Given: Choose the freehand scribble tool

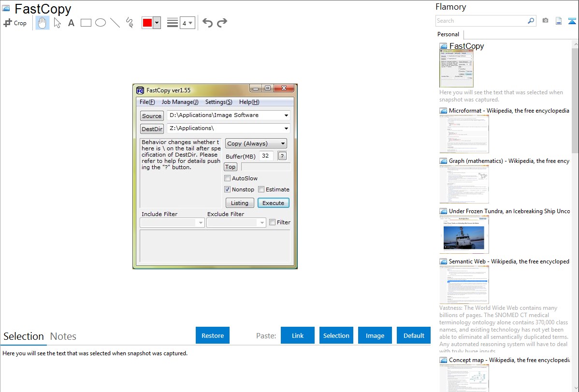Looking at the screenshot, I should [x=130, y=23].
